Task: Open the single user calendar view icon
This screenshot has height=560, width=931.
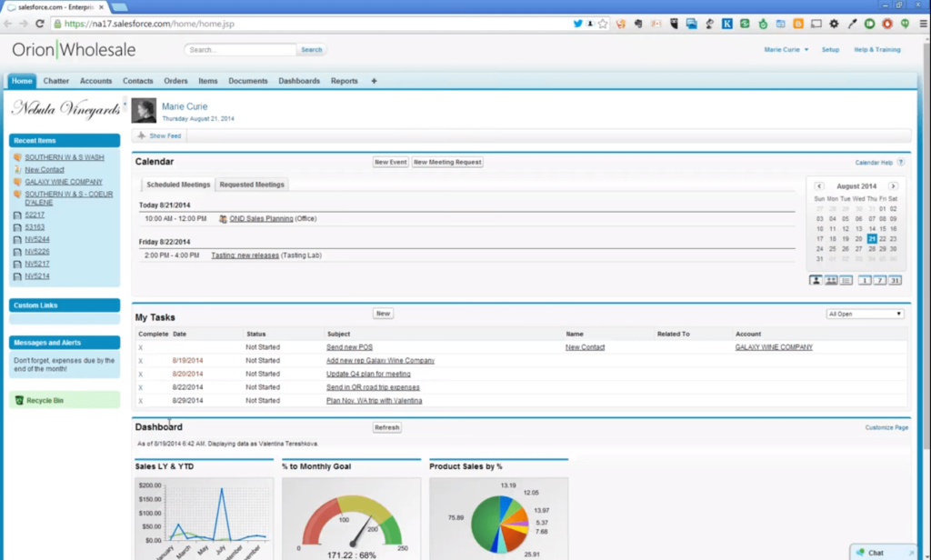Action: (x=816, y=281)
